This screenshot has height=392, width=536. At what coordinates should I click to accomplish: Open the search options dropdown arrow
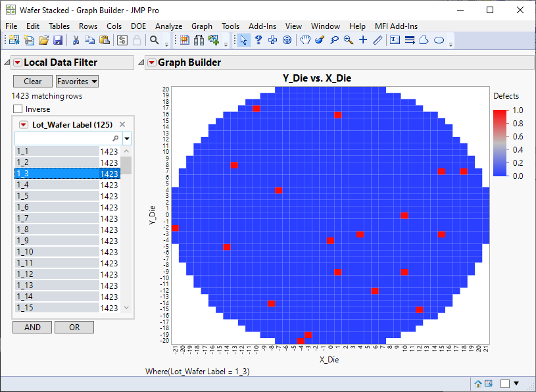127,139
